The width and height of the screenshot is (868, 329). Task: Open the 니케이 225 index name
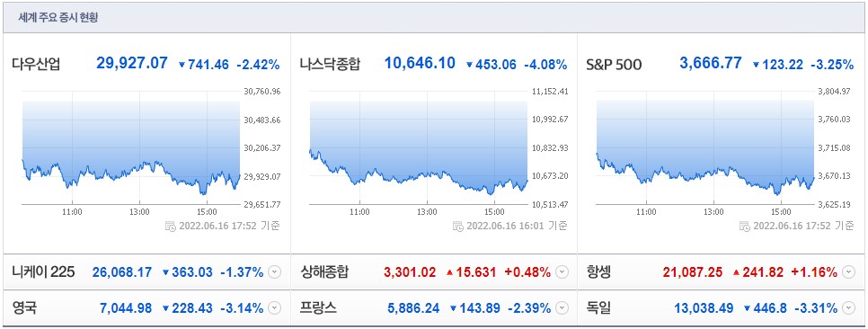pyautogui.click(x=43, y=272)
